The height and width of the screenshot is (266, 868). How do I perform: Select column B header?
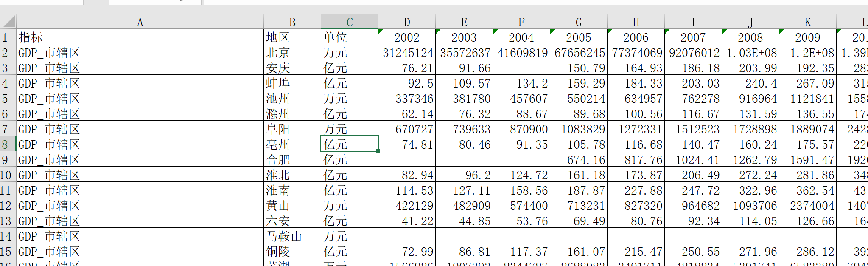[x=292, y=22]
